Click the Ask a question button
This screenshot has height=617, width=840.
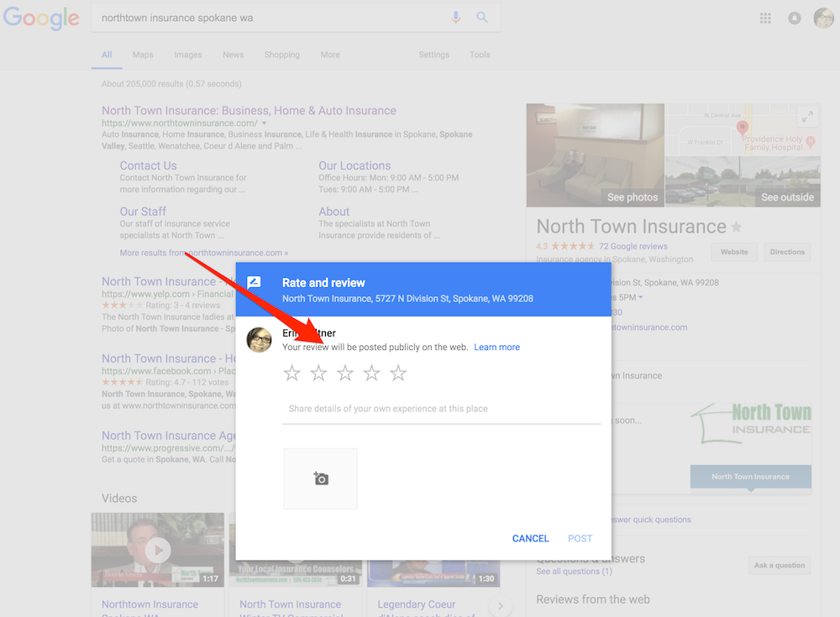(x=780, y=565)
